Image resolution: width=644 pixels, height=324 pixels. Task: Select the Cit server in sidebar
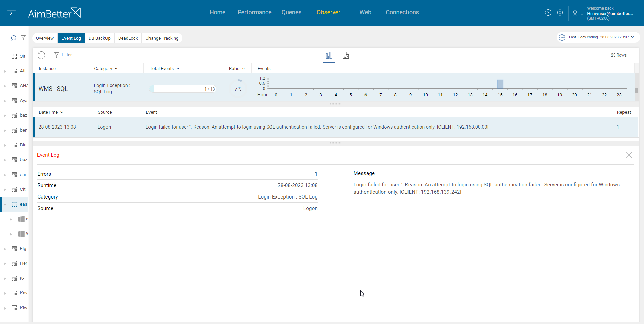(x=19, y=189)
